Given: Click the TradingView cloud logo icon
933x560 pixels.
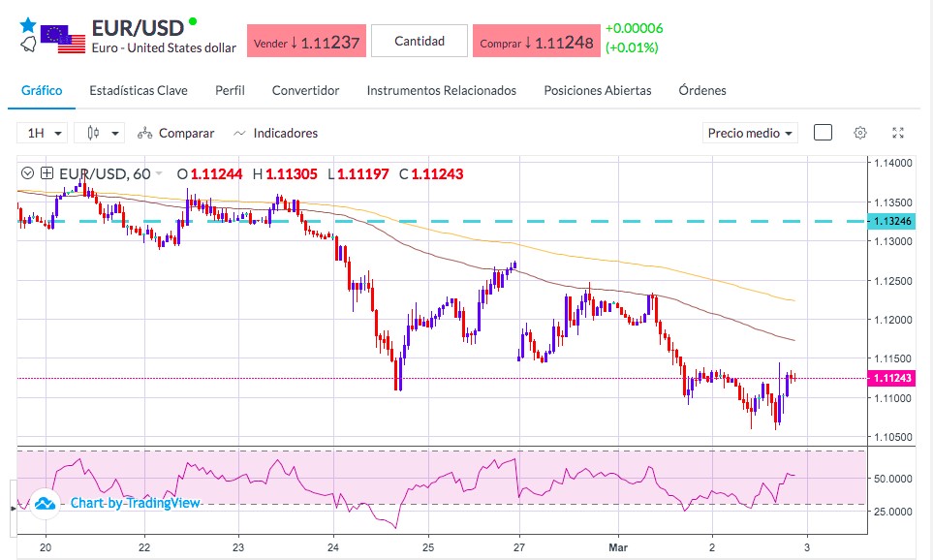Looking at the screenshot, I should [x=45, y=504].
